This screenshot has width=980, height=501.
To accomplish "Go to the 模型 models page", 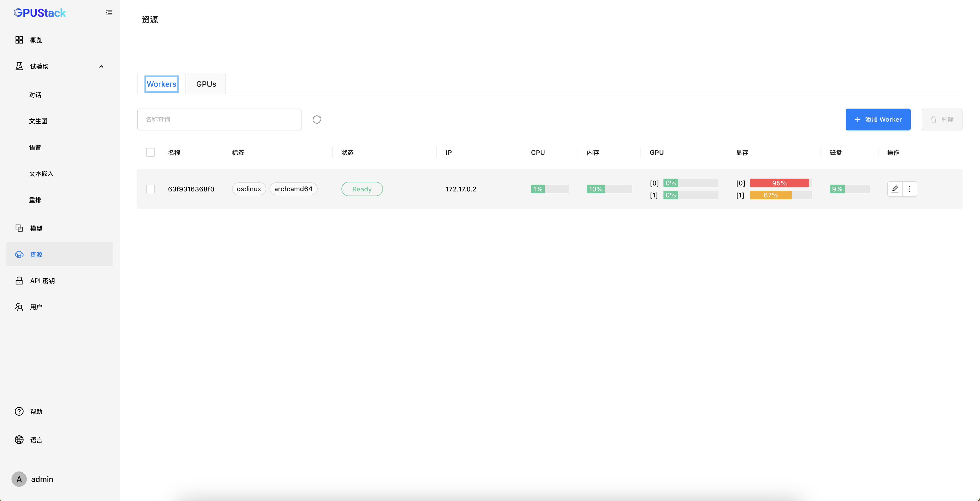I will click(36, 228).
